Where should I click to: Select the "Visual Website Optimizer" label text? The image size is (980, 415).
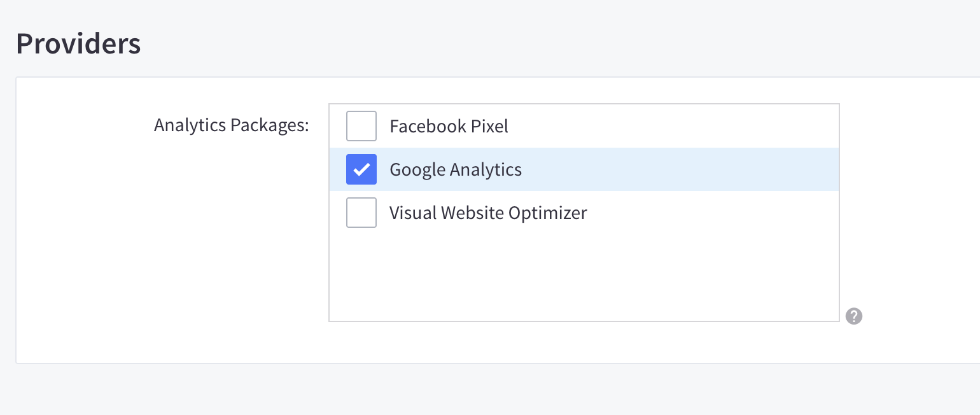point(488,213)
